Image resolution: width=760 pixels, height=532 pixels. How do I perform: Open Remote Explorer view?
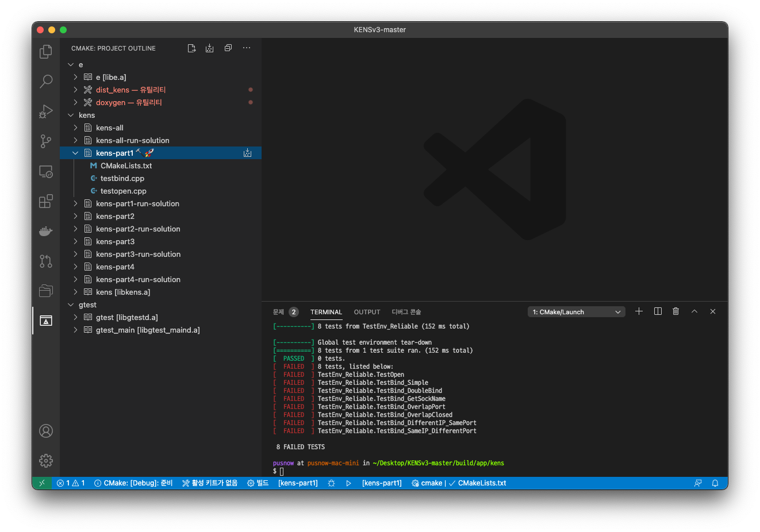pos(46,171)
